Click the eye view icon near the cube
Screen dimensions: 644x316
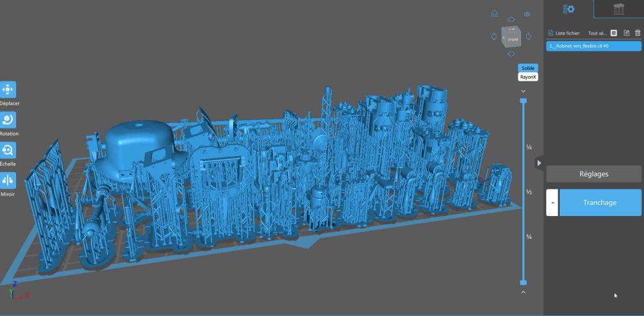click(x=527, y=14)
